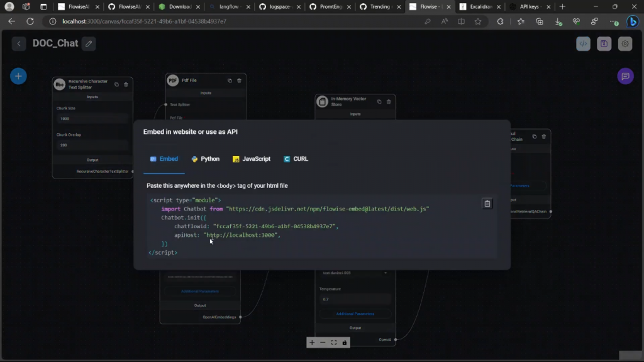Viewport: 644px width, 362px height.
Task: Switch to the Excalidraw browser tab
Action: 480,6
